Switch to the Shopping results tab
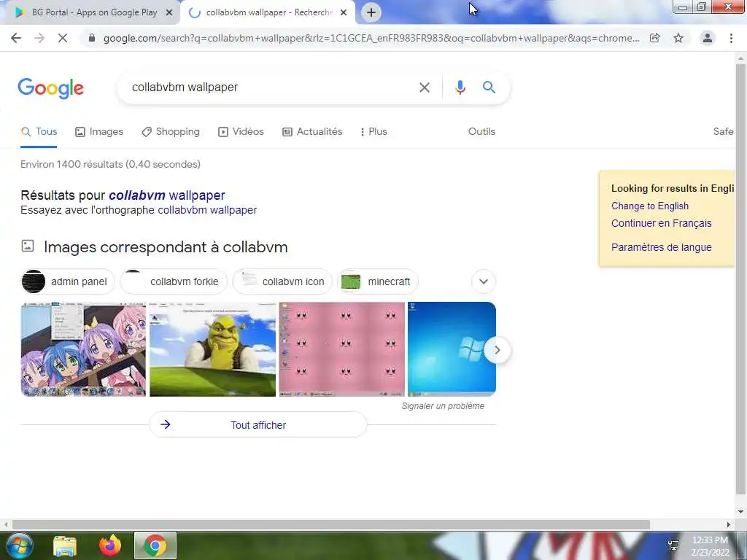This screenshot has width=747, height=560. coord(171,132)
